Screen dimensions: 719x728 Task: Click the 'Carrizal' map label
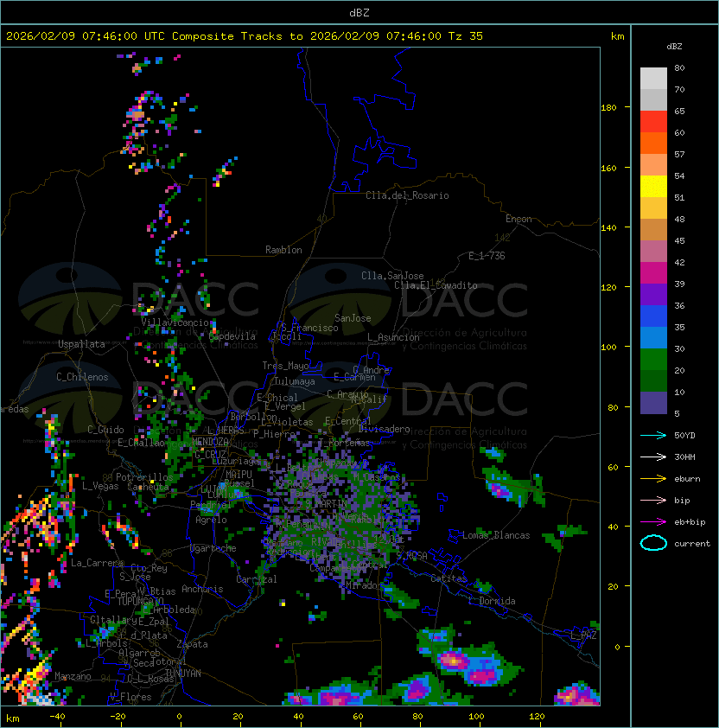coord(257,579)
